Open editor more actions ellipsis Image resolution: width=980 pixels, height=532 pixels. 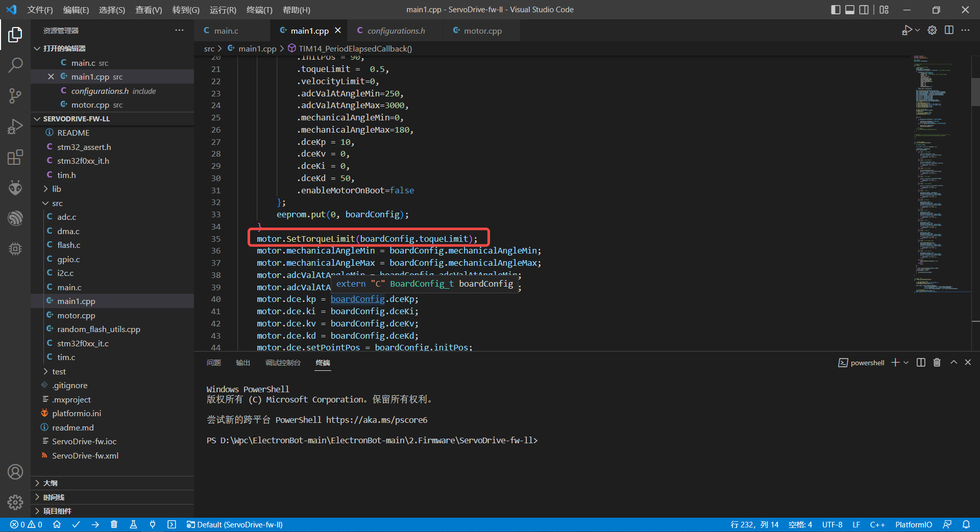tap(965, 30)
